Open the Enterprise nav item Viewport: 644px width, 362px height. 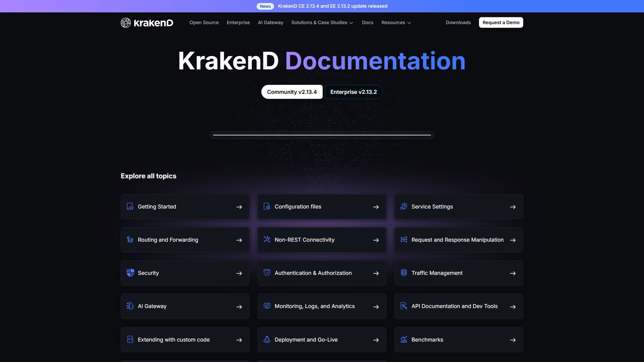pos(238,22)
